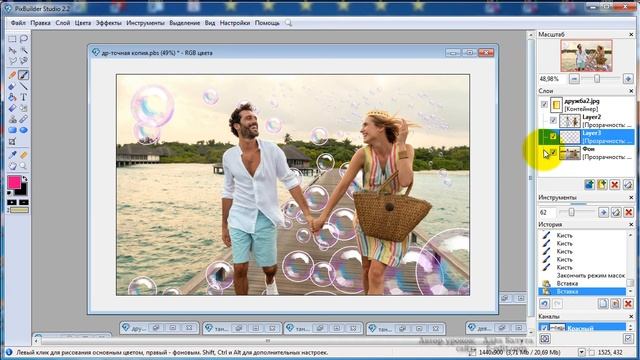Click red X button in Инструменты panel
The image size is (640, 360).
click(x=629, y=212)
